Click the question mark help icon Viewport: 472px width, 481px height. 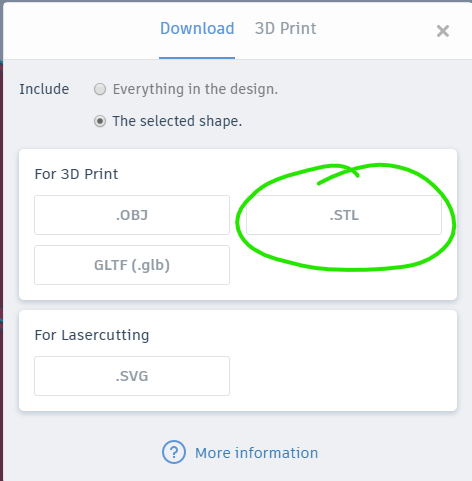pos(174,452)
